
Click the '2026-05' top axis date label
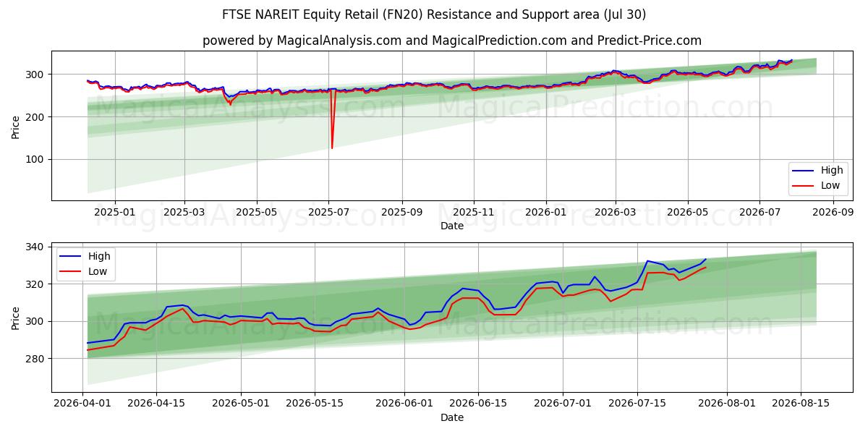[687, 212]
